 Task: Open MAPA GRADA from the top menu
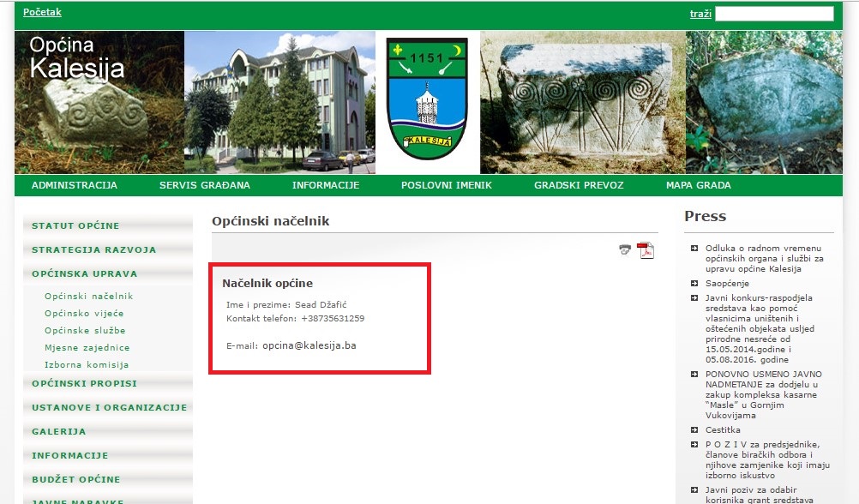point(698,185)
